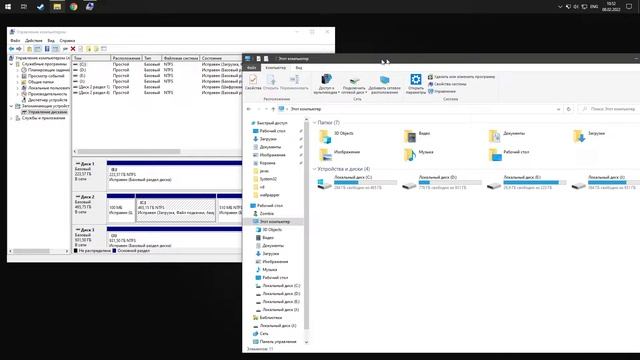This screenshot has width=640, height=360.
Task: Click the red X delete icon in Computer Management toolbar
Action: click(73, 49)
